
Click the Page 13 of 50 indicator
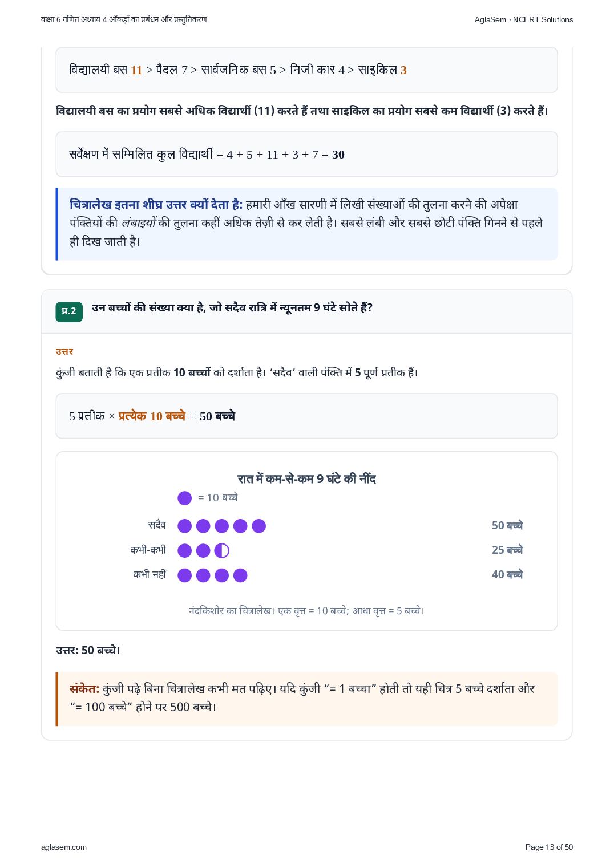[549, 847]
